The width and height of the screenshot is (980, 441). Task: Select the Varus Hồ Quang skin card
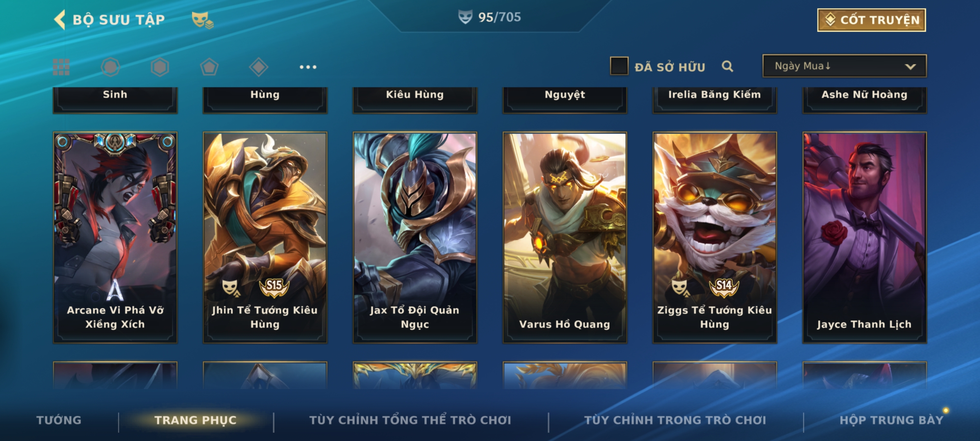click(565, 237)
